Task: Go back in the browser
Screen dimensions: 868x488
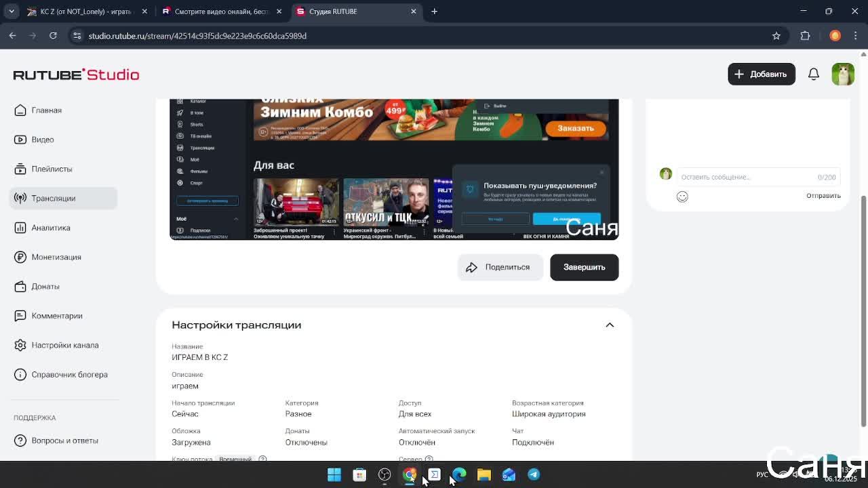Action: pyautogui.click(x=12, y=36)
